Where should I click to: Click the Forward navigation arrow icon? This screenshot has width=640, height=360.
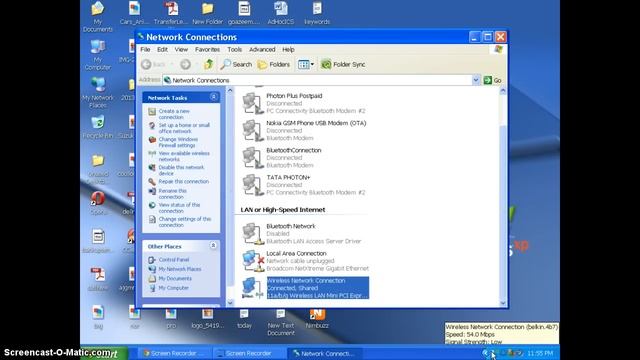pos(185,64)
